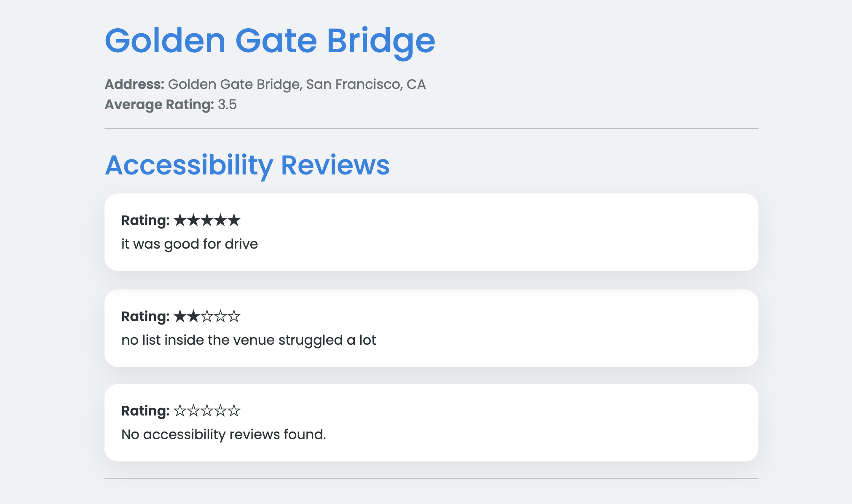The width and height of the screenshot is (852, 504).
Task: Click the 3.5 average rating value
Action: (x=227, y=105)
